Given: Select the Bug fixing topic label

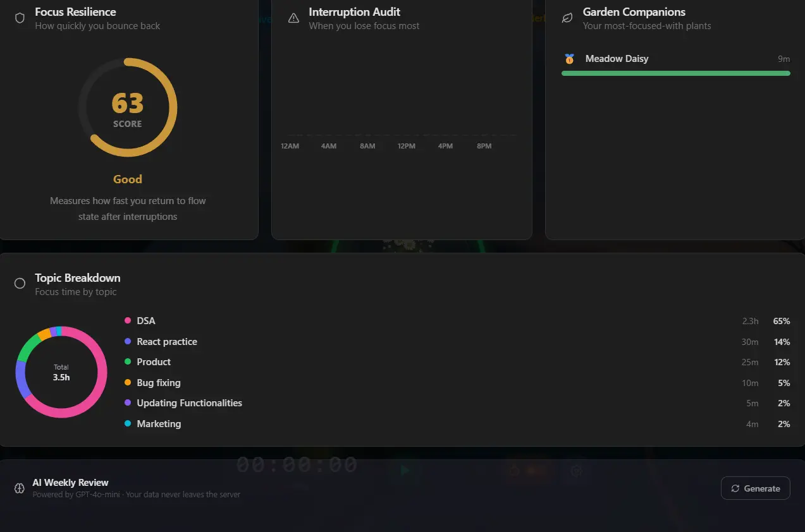Looking at the screenshot, I should pos(158,382).
